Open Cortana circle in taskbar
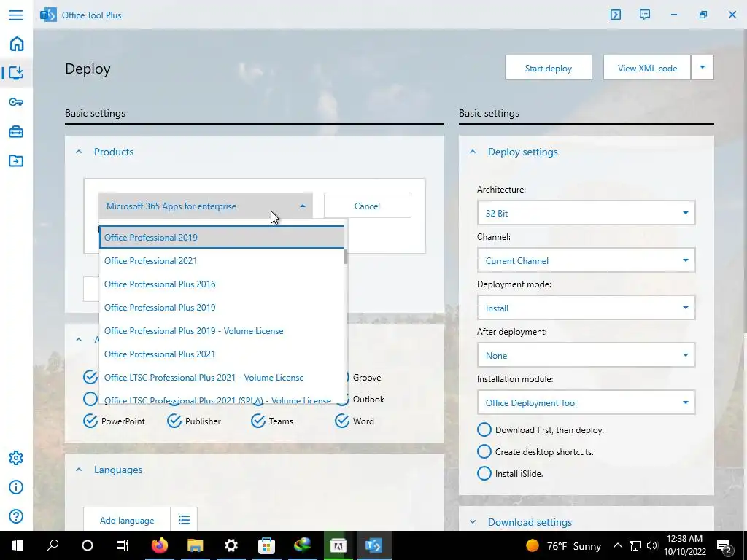747x560 pixels. click(88, 545)
